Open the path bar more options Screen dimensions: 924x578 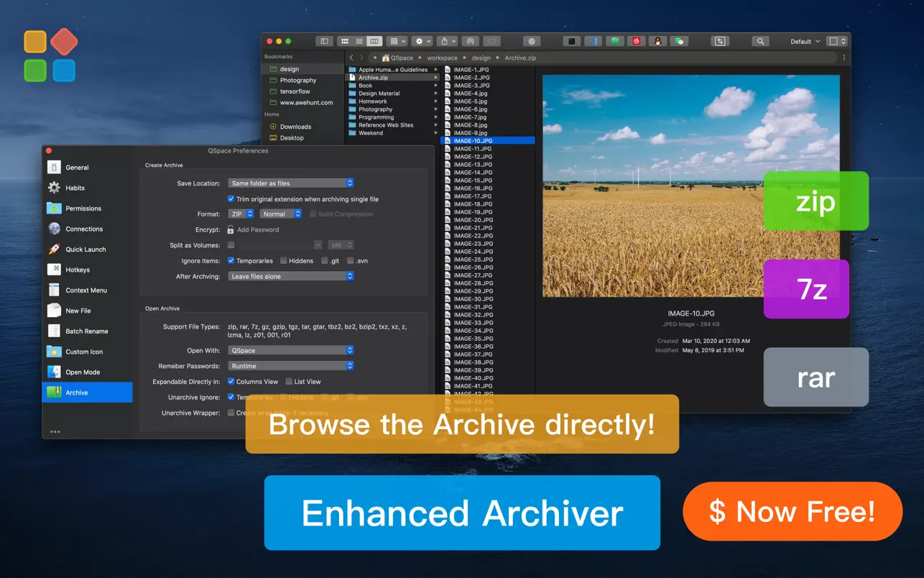(844, 58)
